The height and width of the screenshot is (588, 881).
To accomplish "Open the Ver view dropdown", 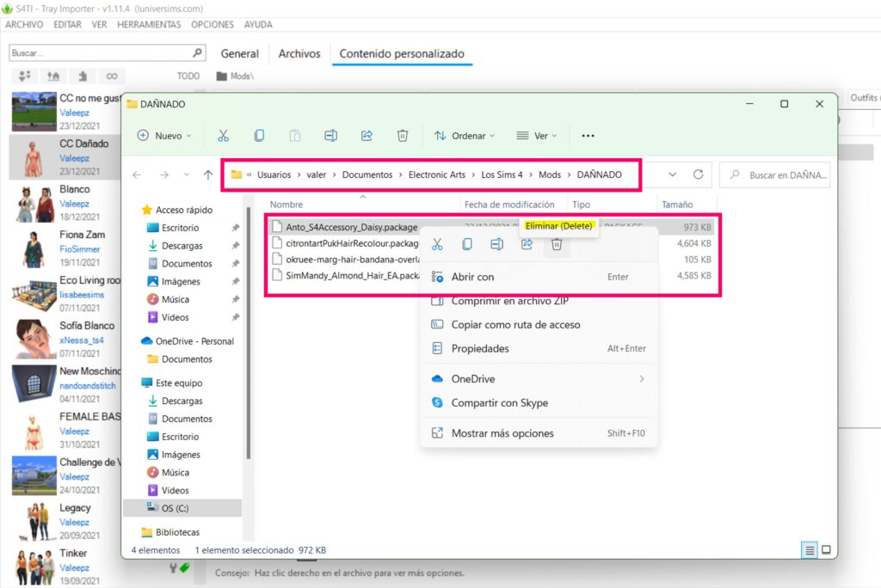I will point(537,135).
